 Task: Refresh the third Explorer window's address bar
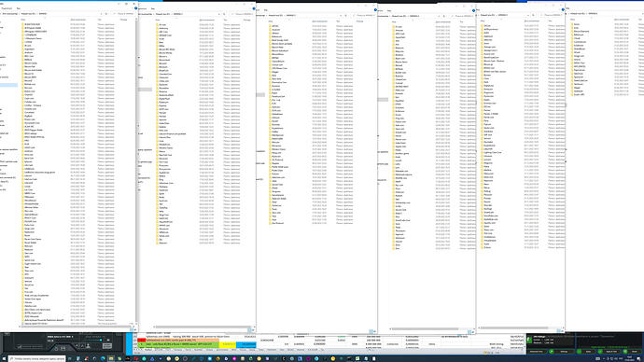(x=346, y=16)
